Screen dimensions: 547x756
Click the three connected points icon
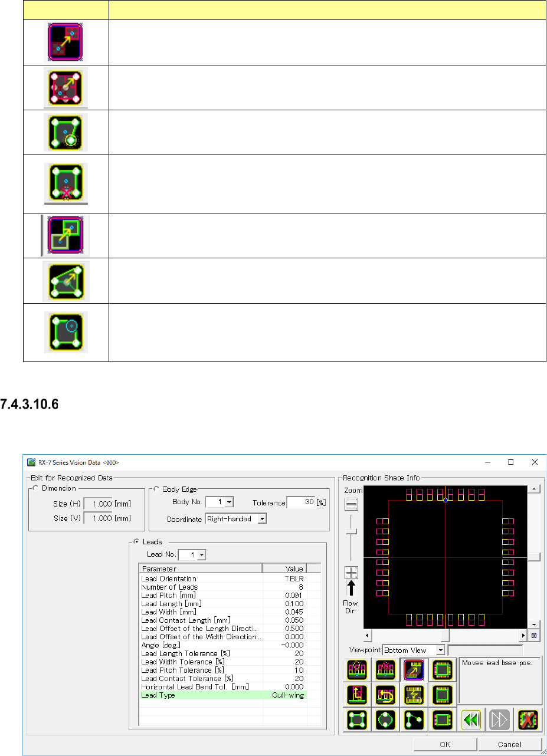[x=414, y=720]
